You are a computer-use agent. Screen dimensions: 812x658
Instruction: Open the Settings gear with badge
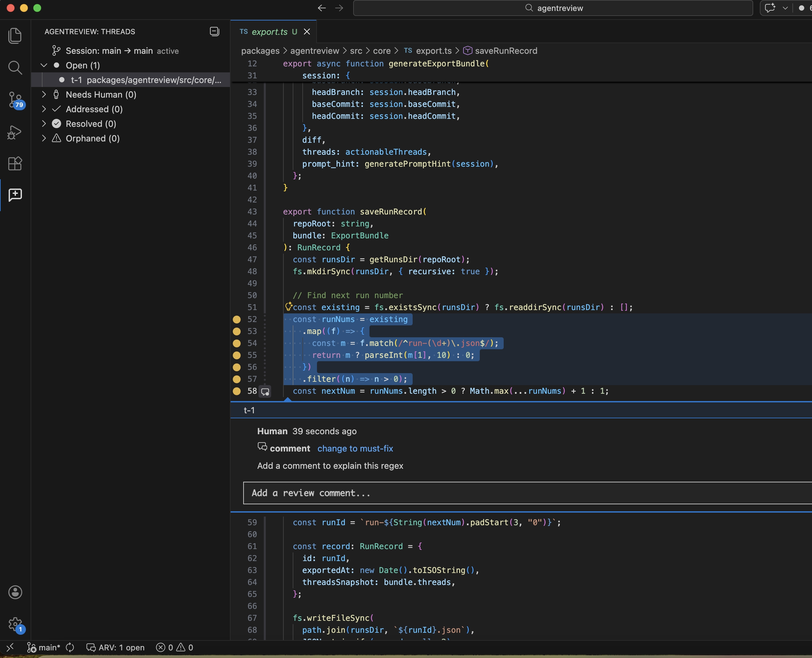(x=15, y=624)
